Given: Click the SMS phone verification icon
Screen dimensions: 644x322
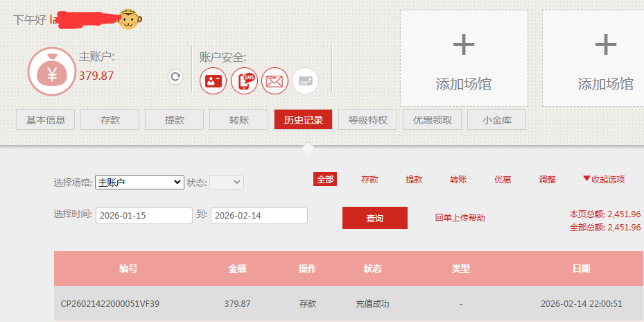Looking at the screenshot, I should tap(244, 81).
